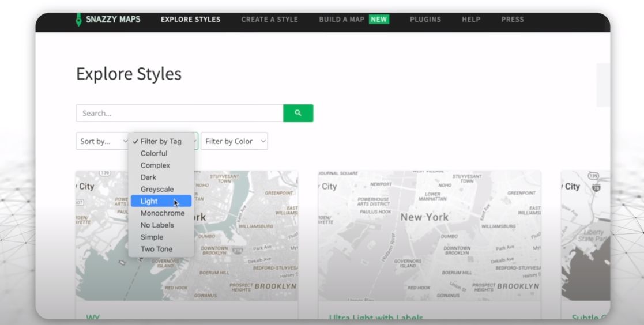
Task: Choose Colorful tag option
Action: (x=154, y=153)
